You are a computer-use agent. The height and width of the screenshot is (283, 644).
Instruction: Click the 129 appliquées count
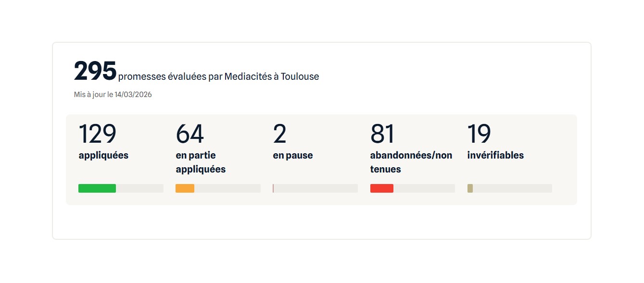point(97,134)
